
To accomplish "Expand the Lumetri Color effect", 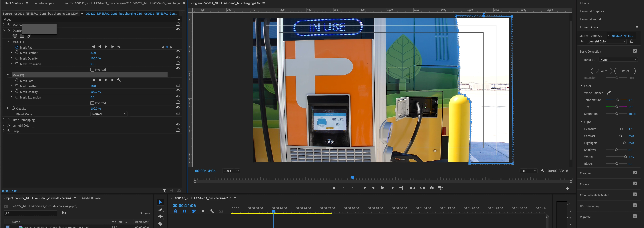I will pos(4,125).
